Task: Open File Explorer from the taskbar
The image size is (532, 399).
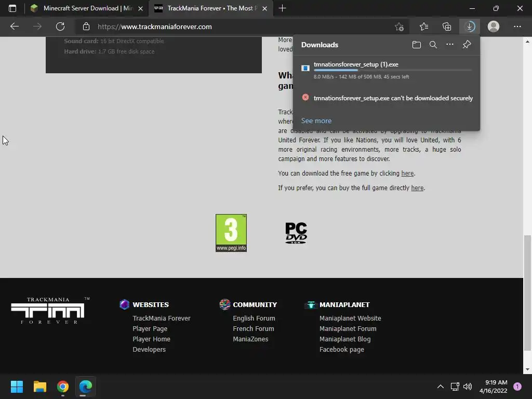Action: pos(39,387)
